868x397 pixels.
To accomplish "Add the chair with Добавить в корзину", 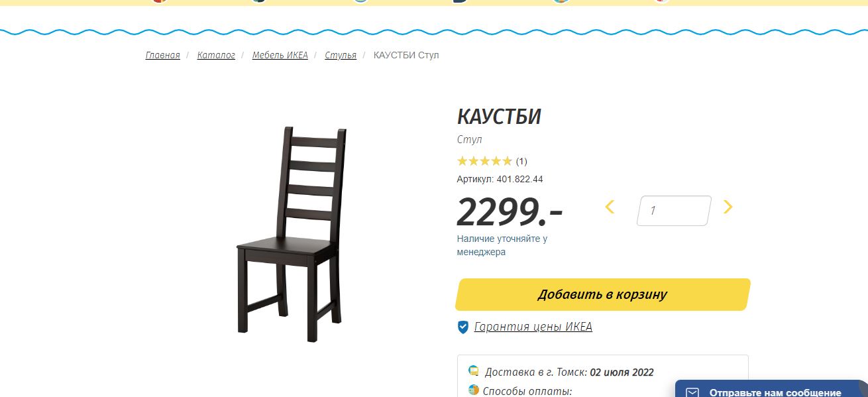I will pos(602,294).
